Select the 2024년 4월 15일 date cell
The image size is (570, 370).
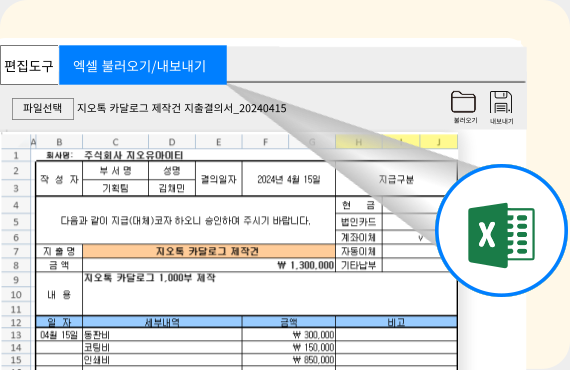(289, 179)
